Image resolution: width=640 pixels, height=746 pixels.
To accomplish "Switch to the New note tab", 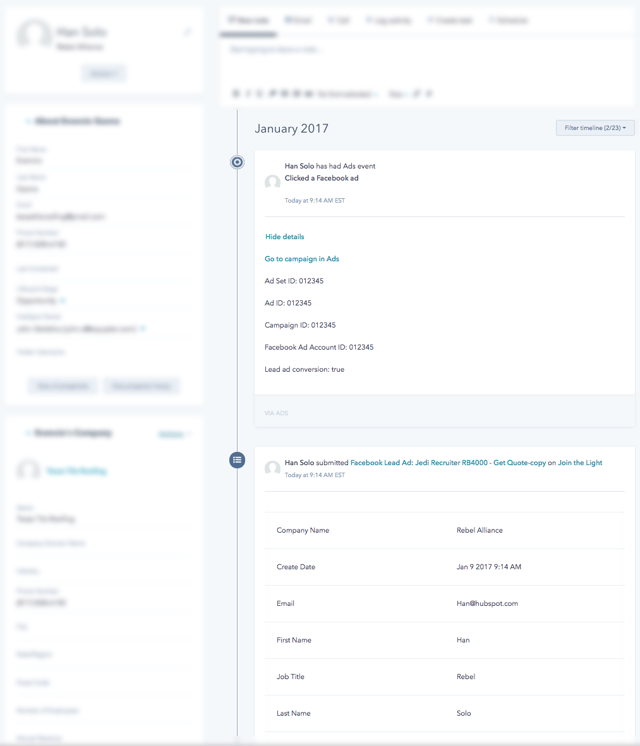I will click(x=249, y=20).
